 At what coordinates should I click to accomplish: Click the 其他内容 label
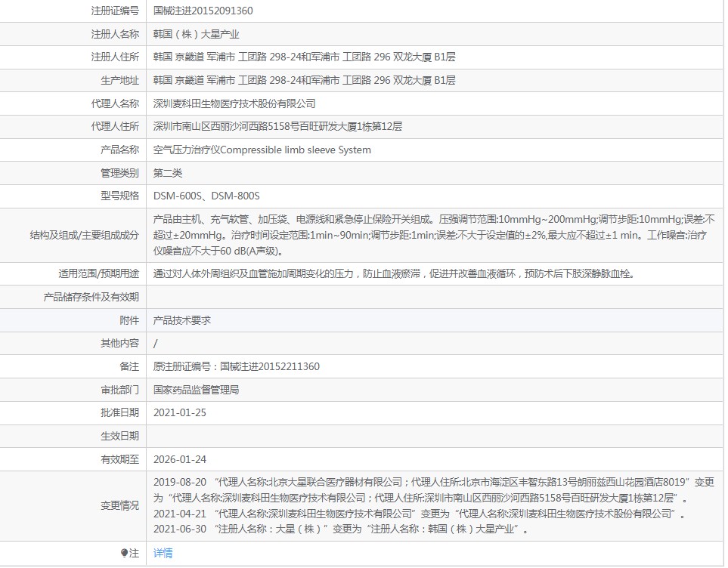(x=119, y=343)
